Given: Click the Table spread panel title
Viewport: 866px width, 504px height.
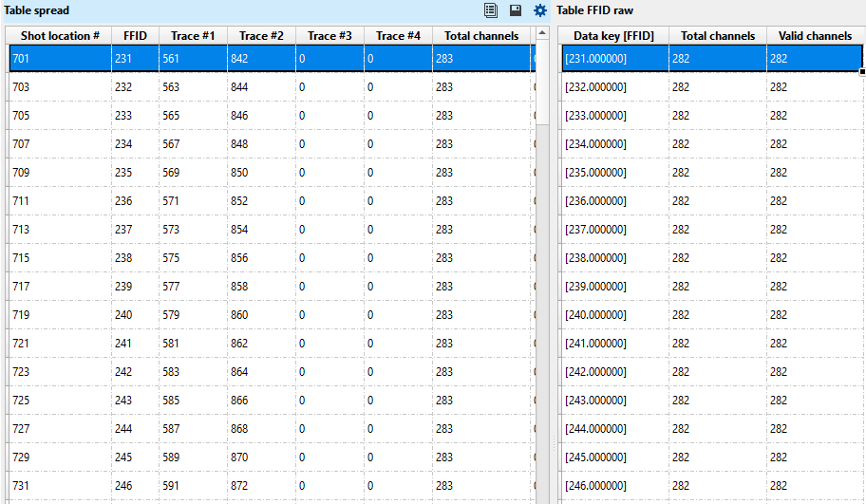Looking at the screenshot, I should (37, 10).
